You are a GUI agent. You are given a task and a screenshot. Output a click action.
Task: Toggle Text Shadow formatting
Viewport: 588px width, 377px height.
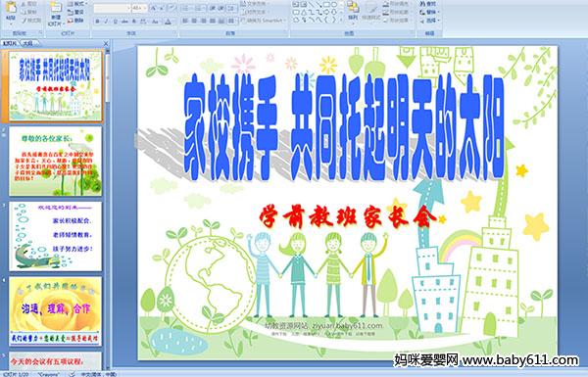coord(134,22)
